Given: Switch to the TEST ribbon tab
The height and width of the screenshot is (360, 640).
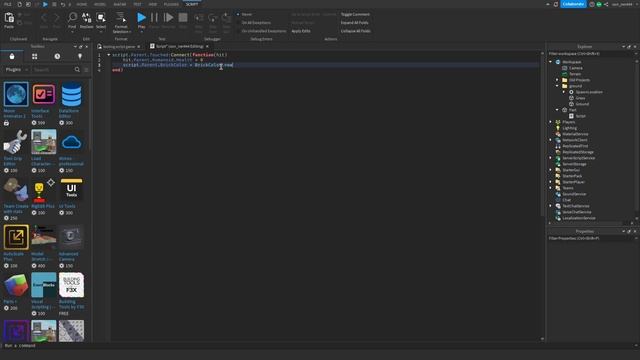Looking at the screenshot, I should 137,4.
